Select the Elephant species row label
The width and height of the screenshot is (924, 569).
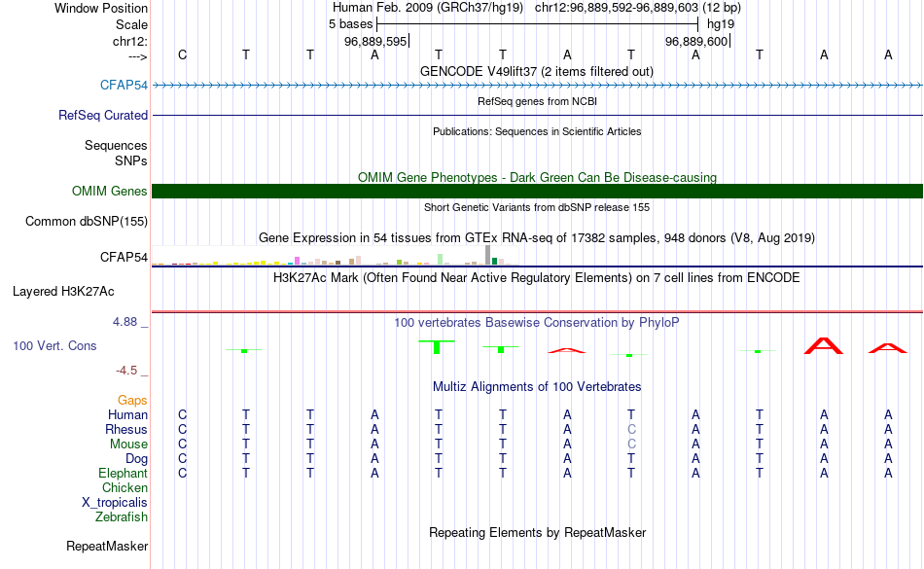tap(124, 473)
